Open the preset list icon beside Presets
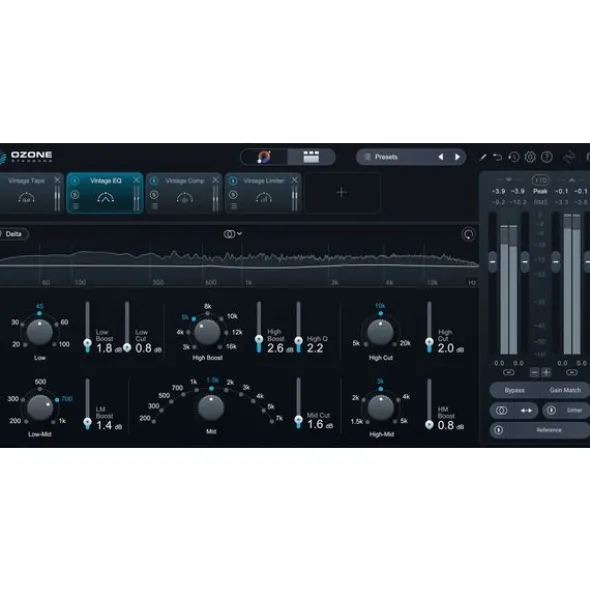Screen dimensions: 590x591 point(368,157)
